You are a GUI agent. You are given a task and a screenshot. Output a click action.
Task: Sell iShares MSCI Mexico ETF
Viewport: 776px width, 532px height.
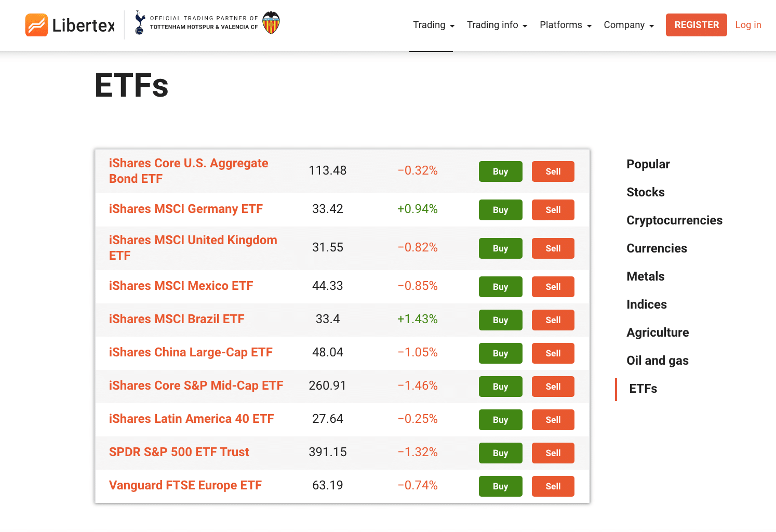tap(553, 287)
